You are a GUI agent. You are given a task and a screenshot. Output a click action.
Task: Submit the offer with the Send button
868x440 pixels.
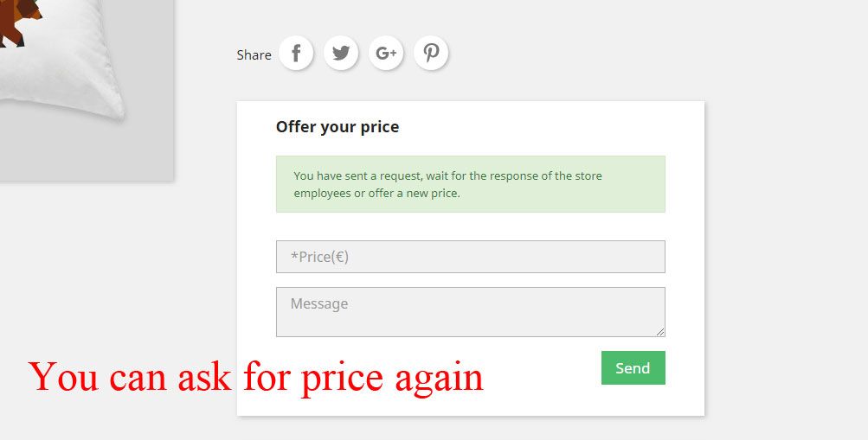(x=633, y=367)
